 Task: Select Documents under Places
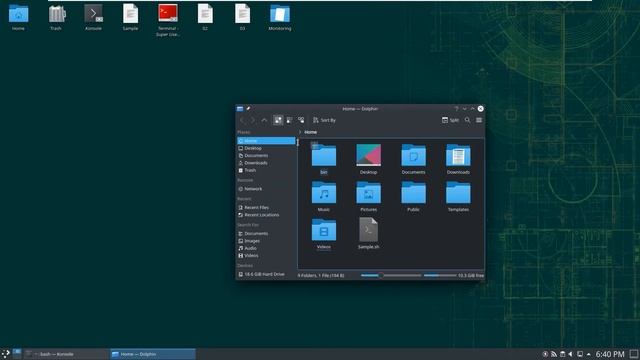pos(266,156)
